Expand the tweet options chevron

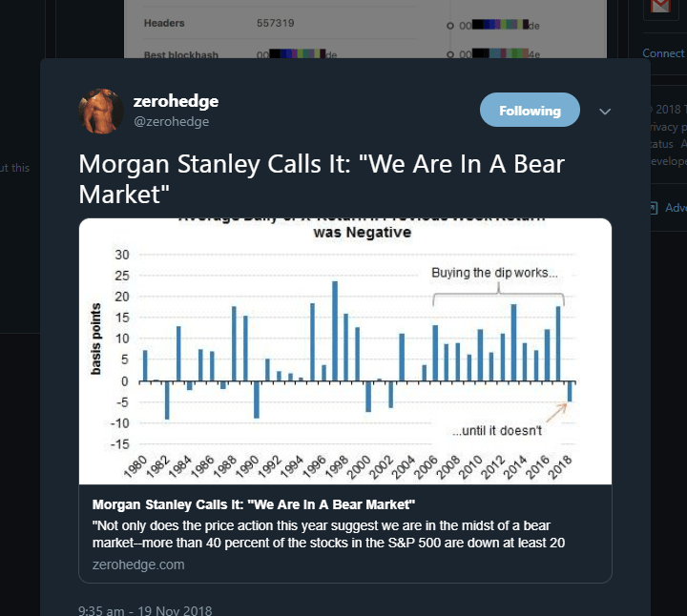604,112
